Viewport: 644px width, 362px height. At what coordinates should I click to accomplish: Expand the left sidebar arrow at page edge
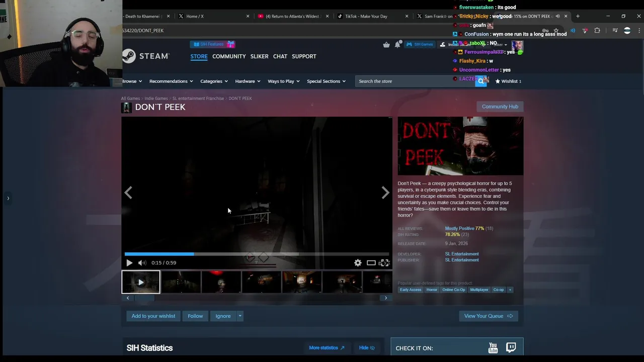point(8,198)
